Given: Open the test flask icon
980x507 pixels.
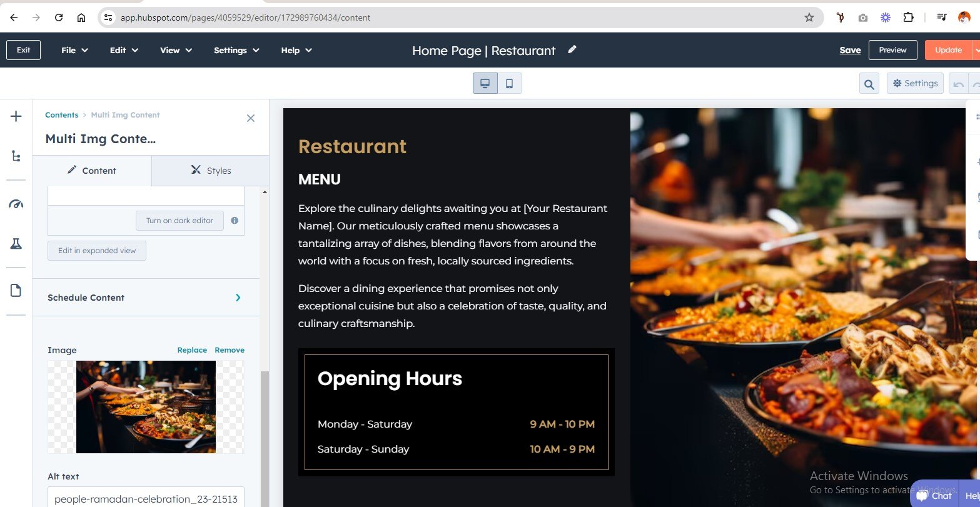Looking at the screenshot, I should tap(16, 244).
